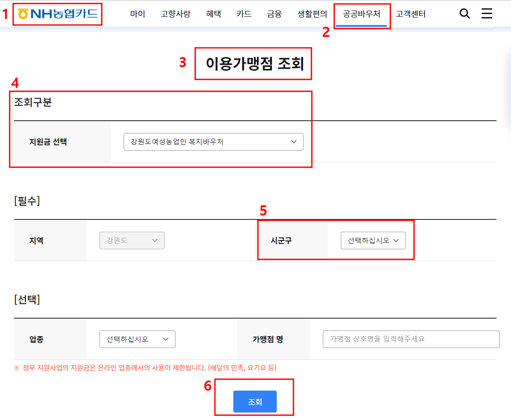The height and width of the screenshot is (420, 511).
Task: Open the 마이 navigation menu
Action: click(137, 14)
